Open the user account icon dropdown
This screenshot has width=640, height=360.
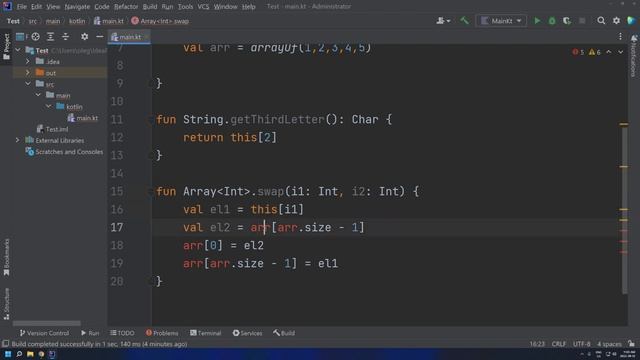(443, 20)
